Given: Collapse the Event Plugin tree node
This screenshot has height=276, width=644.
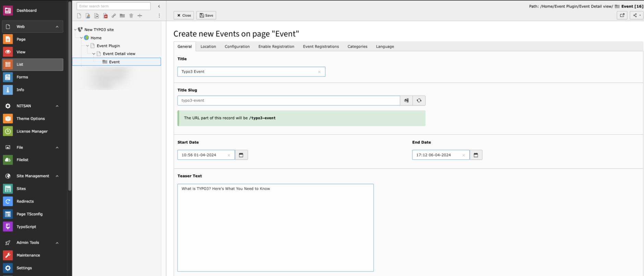Looking at the screenshot, I should point(88,46).
